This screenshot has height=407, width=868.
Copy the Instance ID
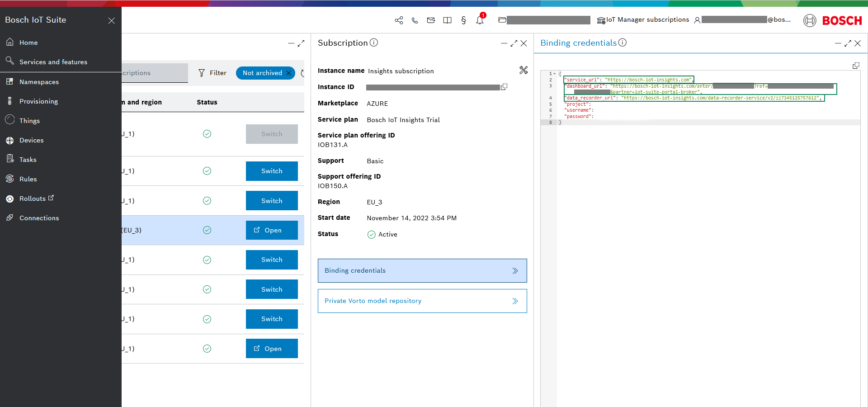[x=504, y=87]
